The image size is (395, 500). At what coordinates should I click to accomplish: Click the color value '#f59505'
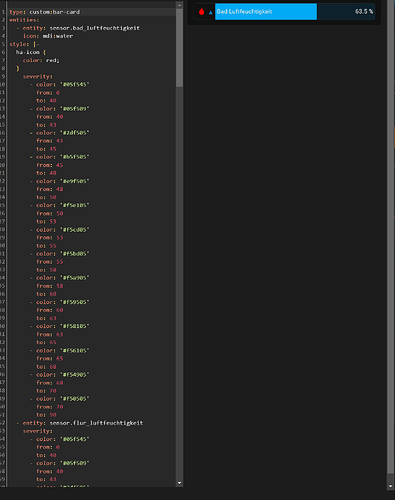(75, 302)
